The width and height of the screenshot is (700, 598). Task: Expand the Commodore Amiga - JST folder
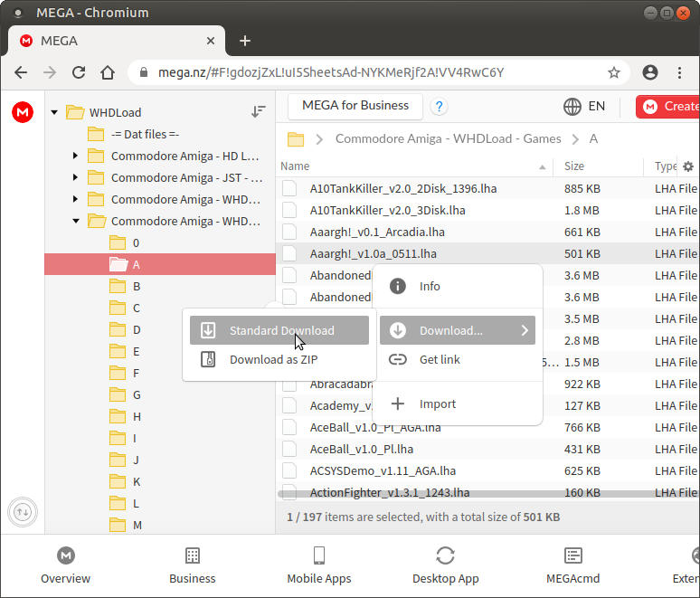tap(76, 177)
